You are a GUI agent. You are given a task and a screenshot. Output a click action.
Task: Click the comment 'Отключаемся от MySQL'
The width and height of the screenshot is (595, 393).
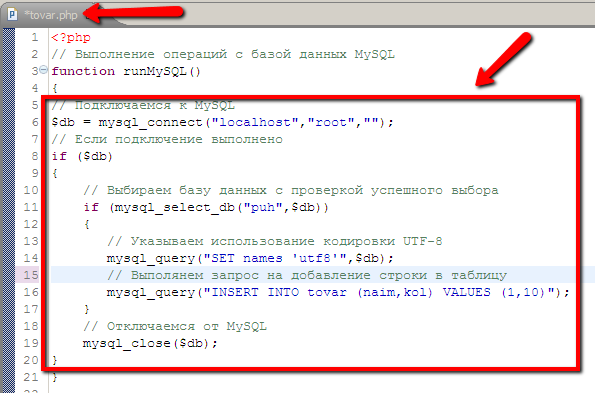coord(175,326)
